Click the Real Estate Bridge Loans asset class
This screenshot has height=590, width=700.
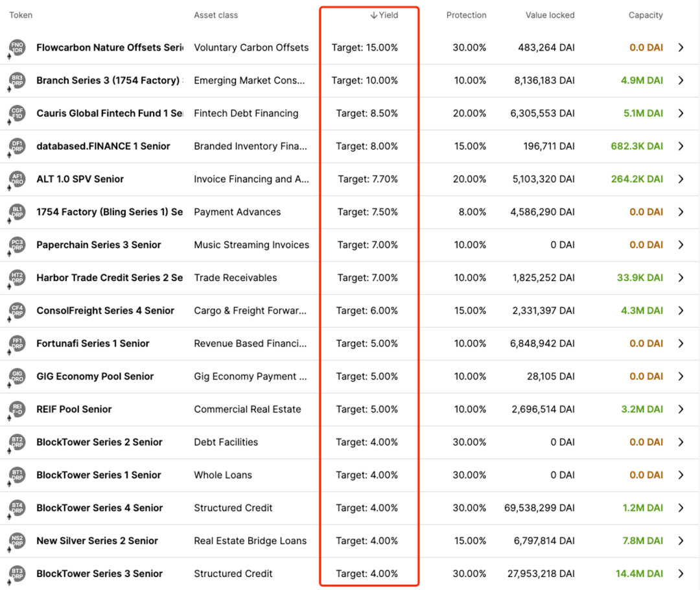pos(250,541)
